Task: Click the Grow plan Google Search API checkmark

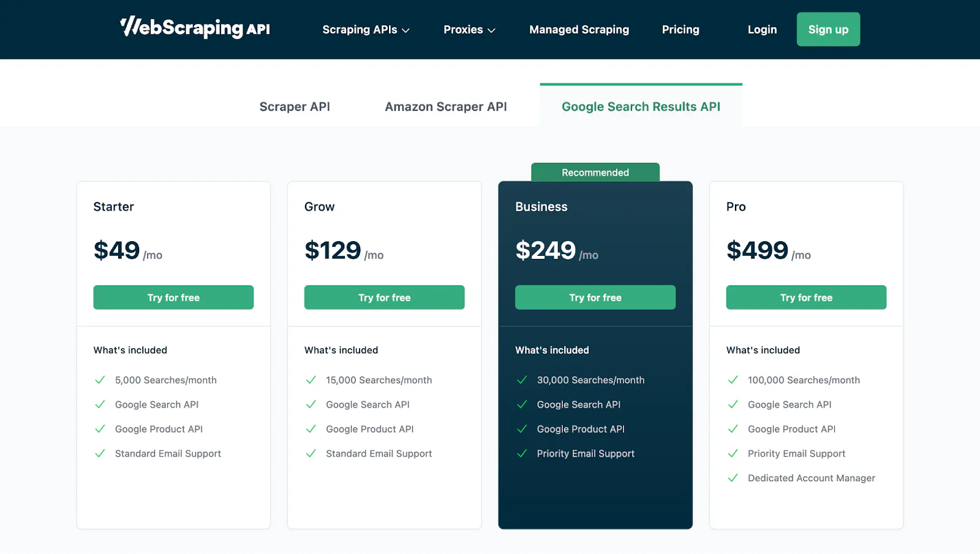Action: pyautogui.click(x=311, y=405)
